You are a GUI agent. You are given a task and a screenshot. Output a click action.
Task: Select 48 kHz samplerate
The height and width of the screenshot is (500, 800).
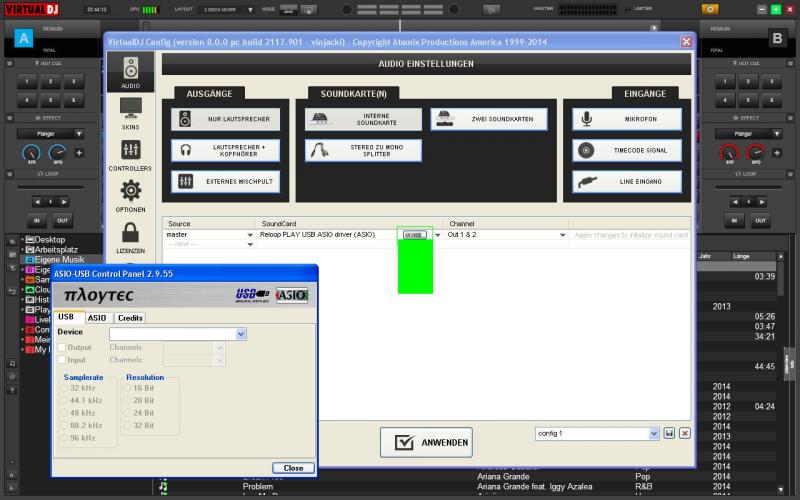click(x=64, y=413)
